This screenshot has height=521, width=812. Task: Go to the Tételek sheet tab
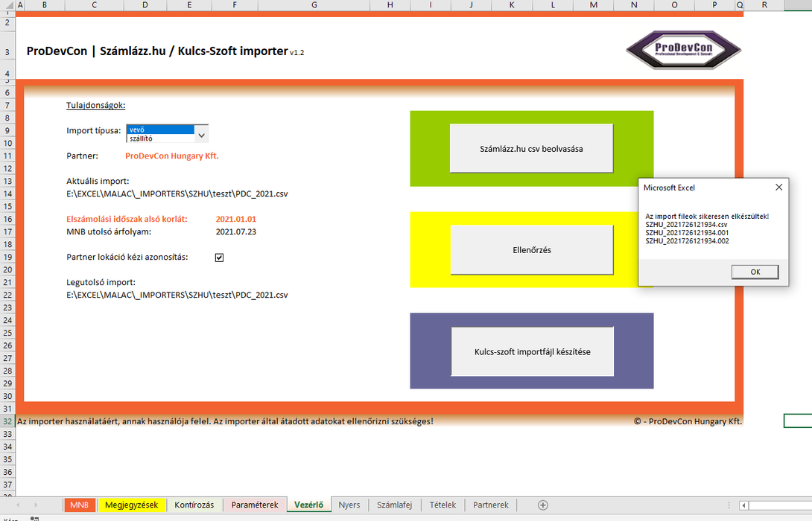coord(443,505)
